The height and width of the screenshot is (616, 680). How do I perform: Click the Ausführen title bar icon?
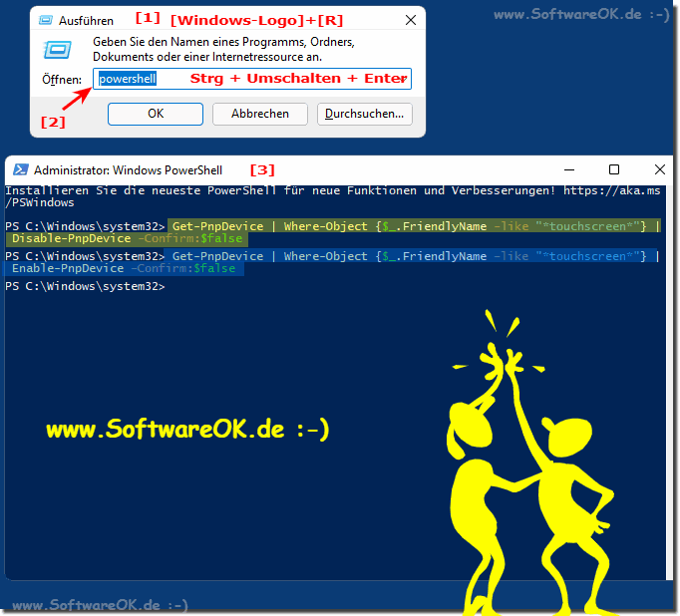[46, 20]
